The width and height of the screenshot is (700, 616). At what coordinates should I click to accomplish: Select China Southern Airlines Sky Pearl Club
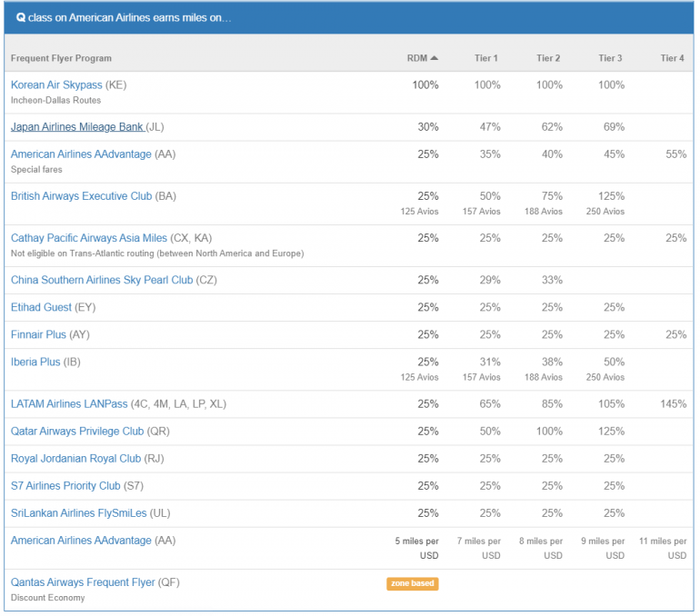[x=102, y=280]
